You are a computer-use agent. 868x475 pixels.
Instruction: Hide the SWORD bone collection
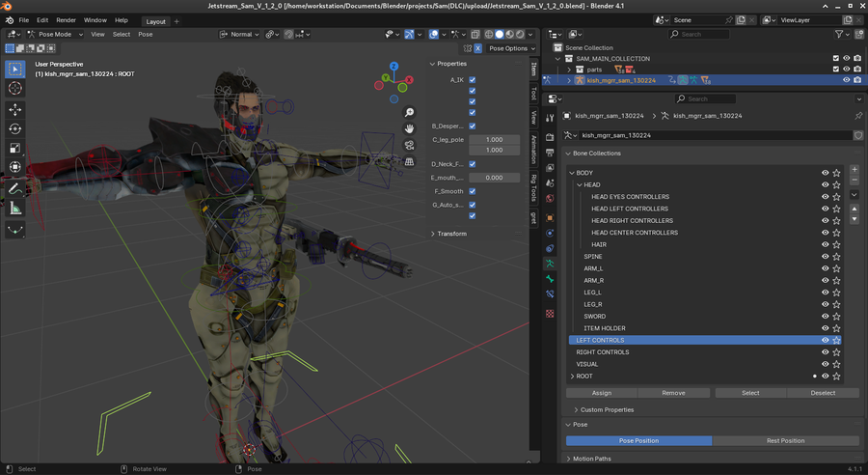(825, 317)
